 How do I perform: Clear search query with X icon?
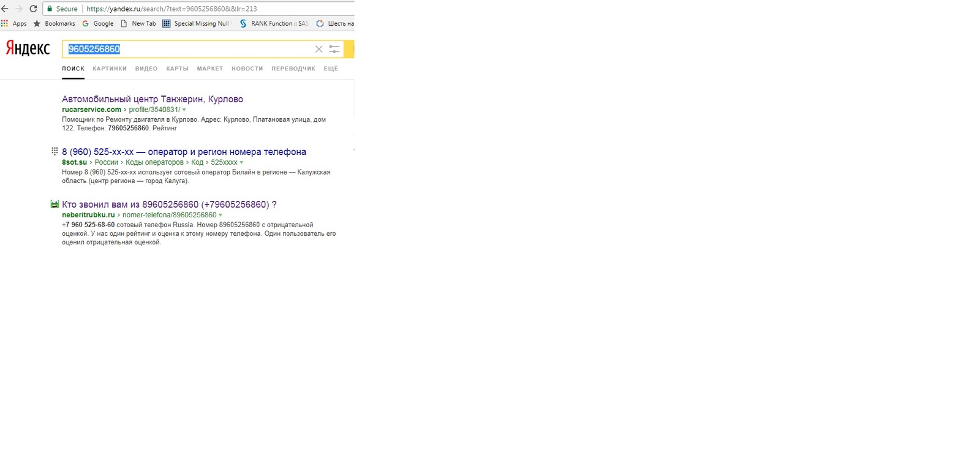(318, 49)
